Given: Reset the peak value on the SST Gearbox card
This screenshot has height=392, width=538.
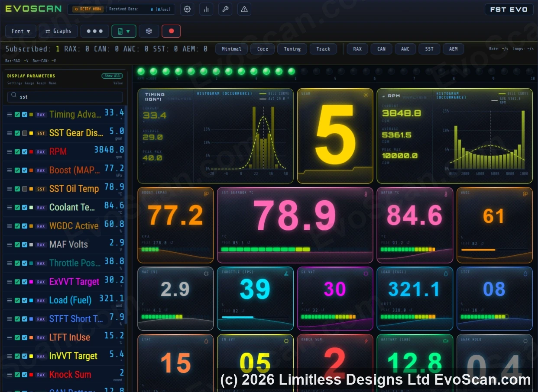Looking at the screenshot, I should point(248,243).
